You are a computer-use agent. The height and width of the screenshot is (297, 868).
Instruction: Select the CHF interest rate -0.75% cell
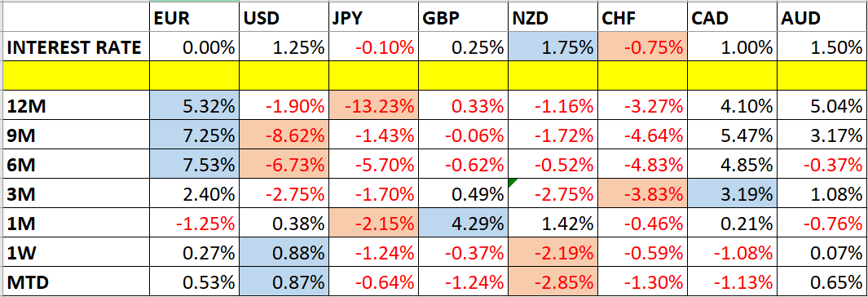pyautogui.click(x=643, y=47)
